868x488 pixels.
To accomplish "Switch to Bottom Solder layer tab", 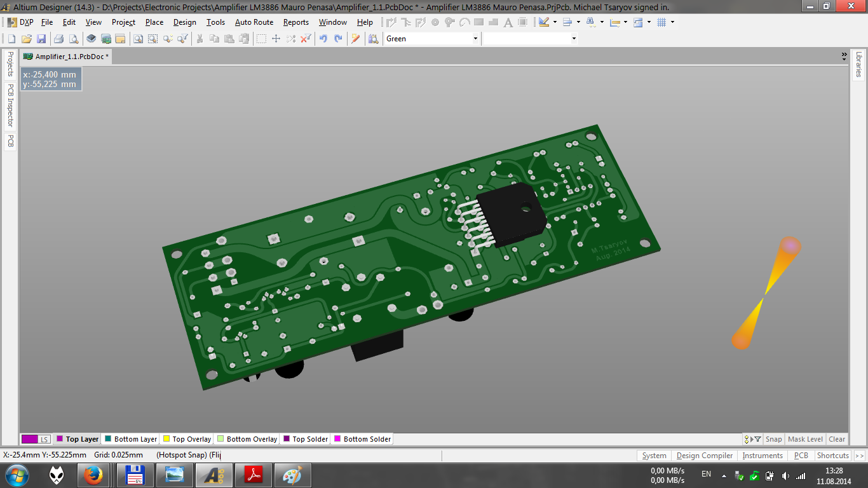I will pyautogui.click(x=363, y=439).
